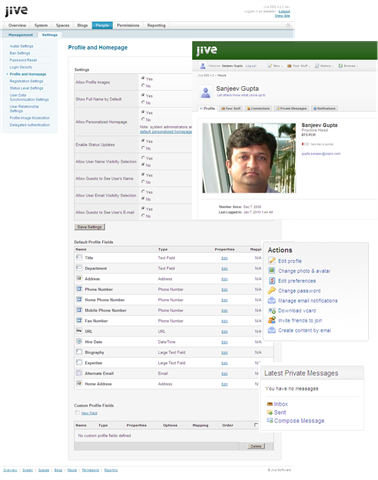
Task: Select Yes for Allow Profile Images
Action: (x=143, y=78)
